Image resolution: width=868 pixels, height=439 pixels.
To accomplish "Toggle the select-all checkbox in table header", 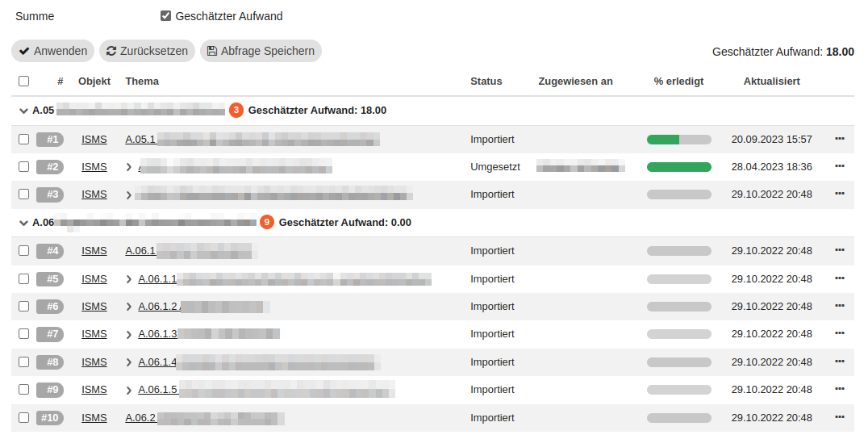I will pyautogui.click(x=23, y=81).
